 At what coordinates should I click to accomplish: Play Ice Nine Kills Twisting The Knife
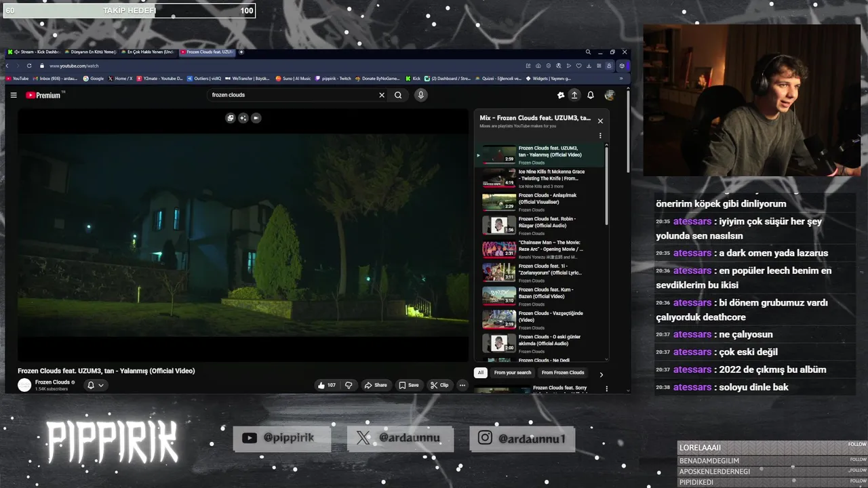click(542, 178)
